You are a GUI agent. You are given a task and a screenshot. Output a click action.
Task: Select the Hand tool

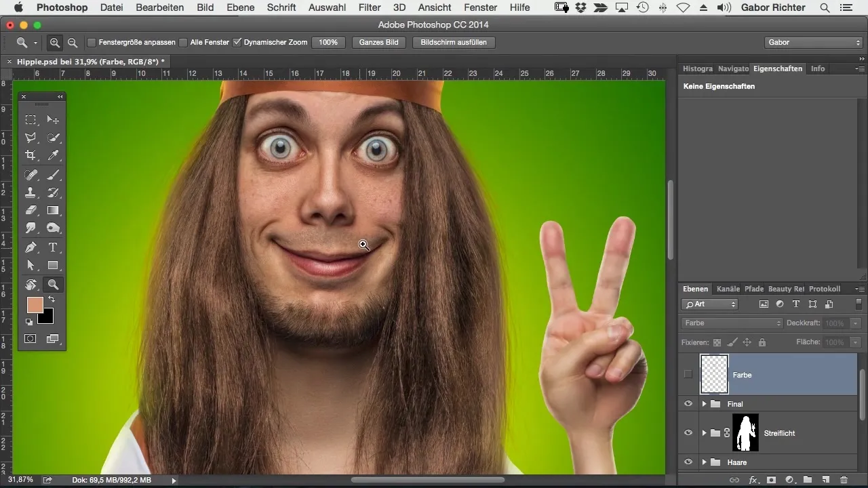coord(31,285)
